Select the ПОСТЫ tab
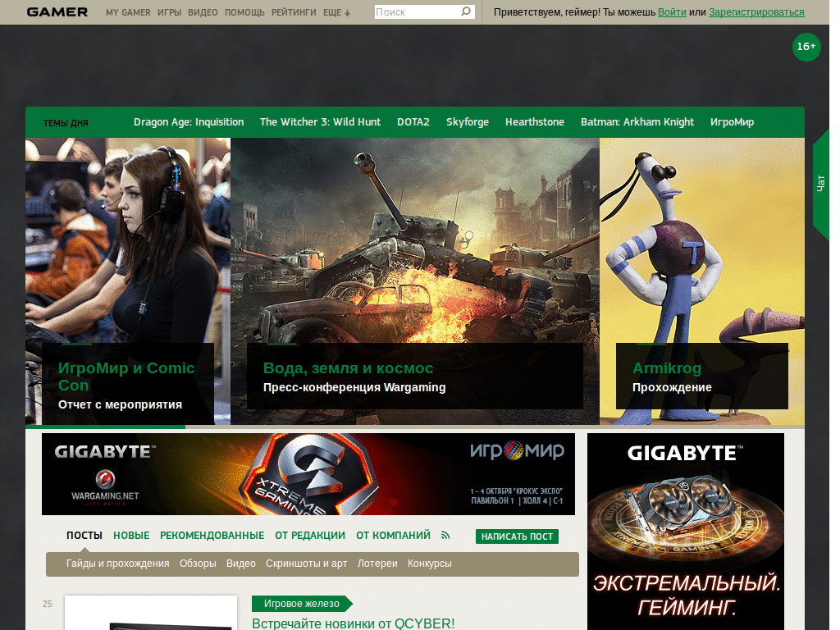The height and width of the screenshot is (630, 840). coord(84,535)
